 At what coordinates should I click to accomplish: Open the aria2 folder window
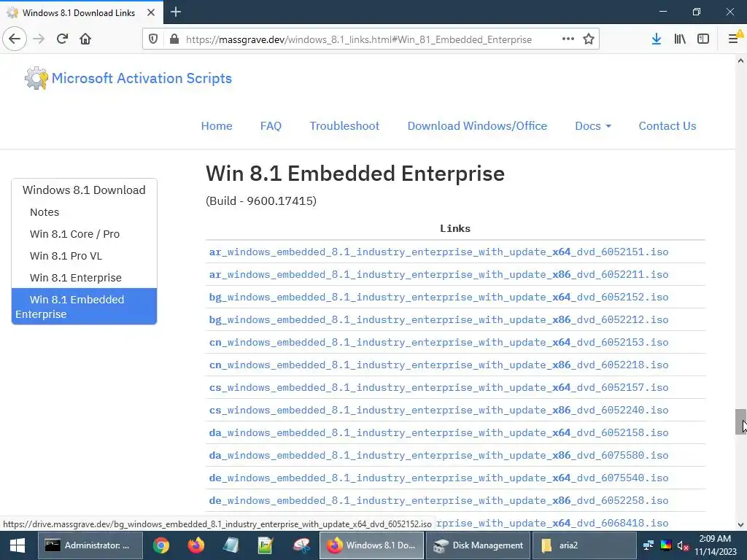pos(584,545)
